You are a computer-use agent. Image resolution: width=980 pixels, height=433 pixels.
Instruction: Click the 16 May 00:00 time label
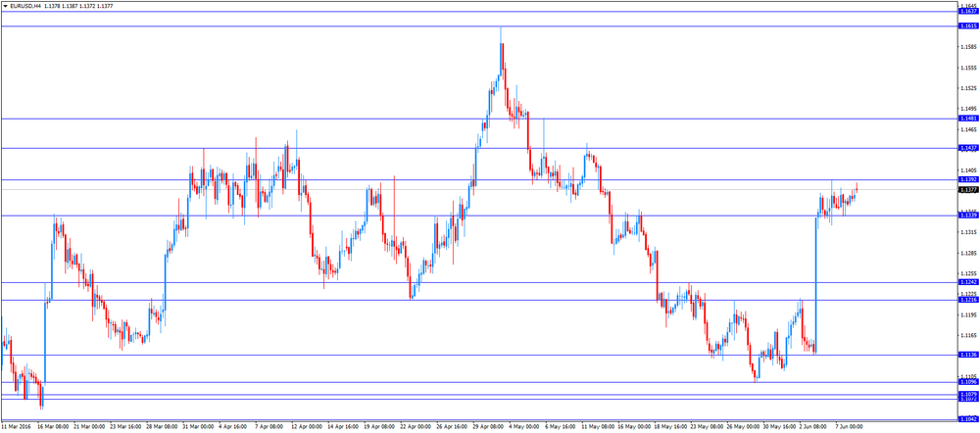click(633, 428)
